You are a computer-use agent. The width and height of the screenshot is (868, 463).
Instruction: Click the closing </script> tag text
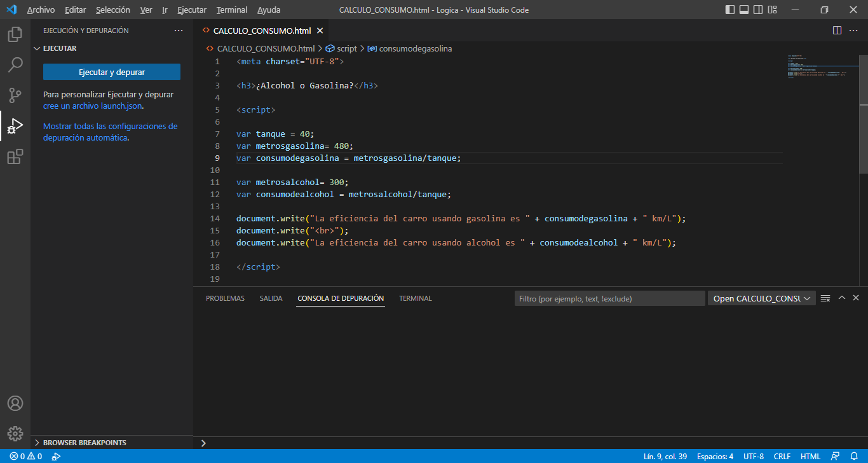[x=258, y=266]
